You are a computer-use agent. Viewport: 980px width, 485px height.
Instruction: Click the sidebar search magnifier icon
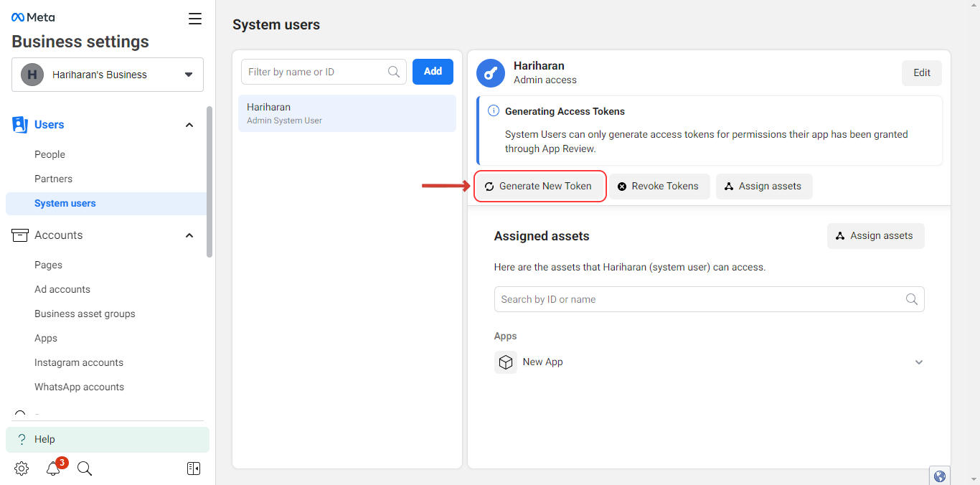(85, 468)
